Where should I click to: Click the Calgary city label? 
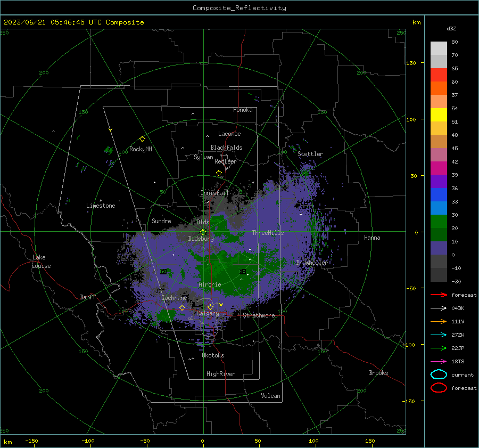click(x=208, y=313)
